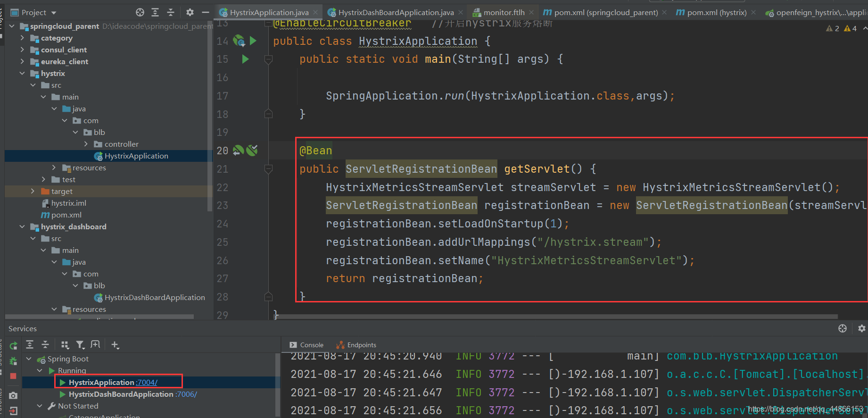Open Project panel settings gear

point(190,12)
